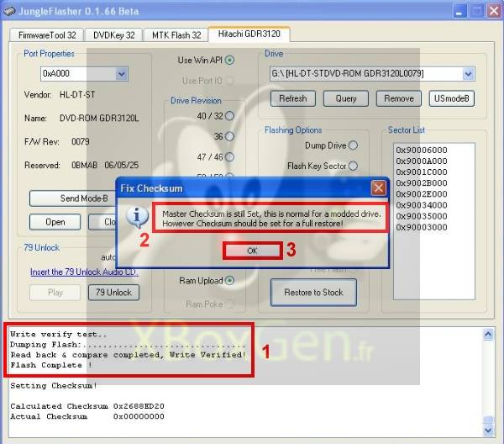Maximize the JungleFlasher window
The height and width of the screenshot is (444, 504).
point(477,11)
